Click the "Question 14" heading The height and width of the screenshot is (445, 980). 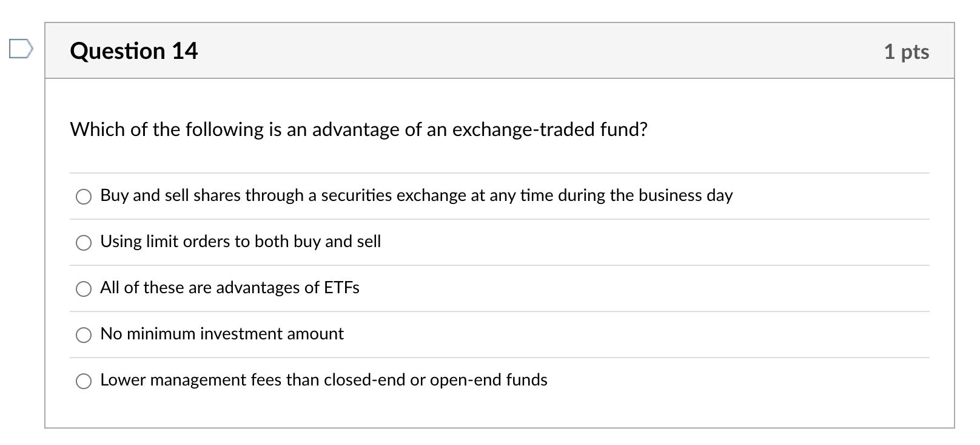(x=134, y=51)
